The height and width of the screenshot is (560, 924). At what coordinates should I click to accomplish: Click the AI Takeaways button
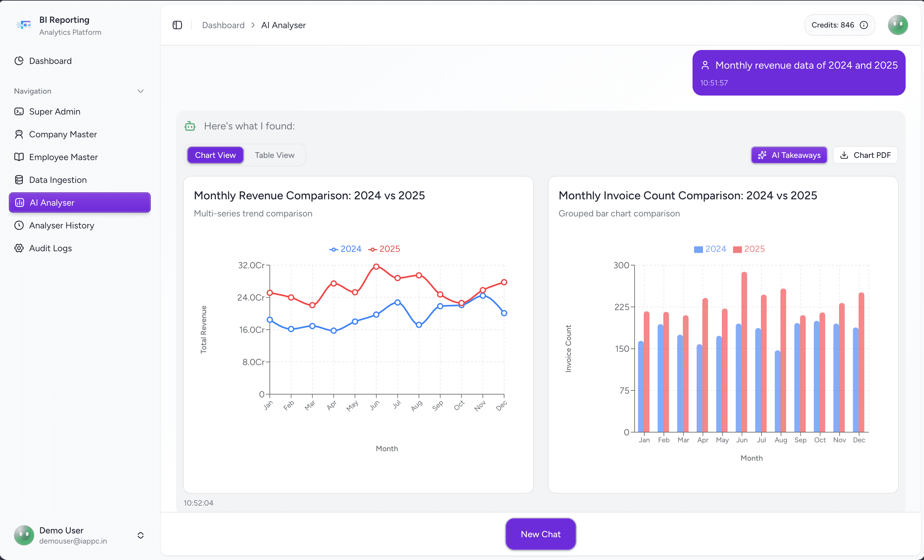pyautogui.click(x=789, y=155)
